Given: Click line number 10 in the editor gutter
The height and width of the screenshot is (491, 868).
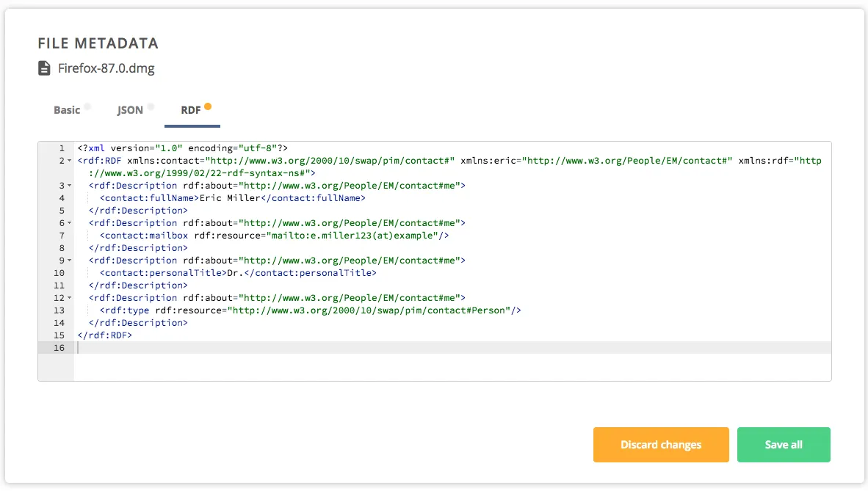Looking at the screenshot, I should click(59, 273).
